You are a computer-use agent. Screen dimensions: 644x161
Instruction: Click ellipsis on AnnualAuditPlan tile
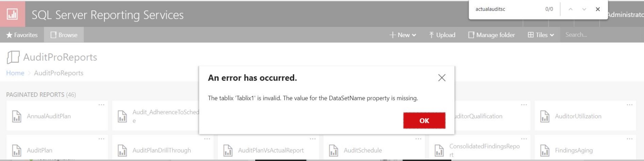pyautogui.click(x=101, y=105)
